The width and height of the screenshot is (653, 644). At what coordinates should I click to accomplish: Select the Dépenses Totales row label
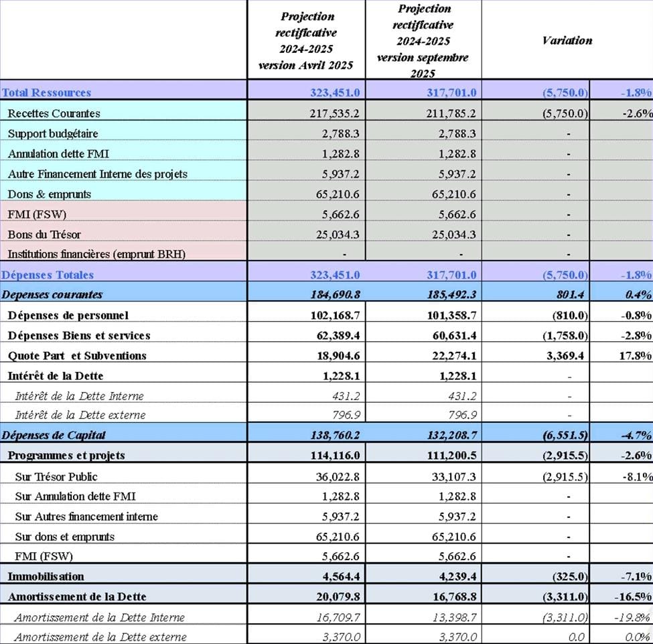tap(48, 275)
